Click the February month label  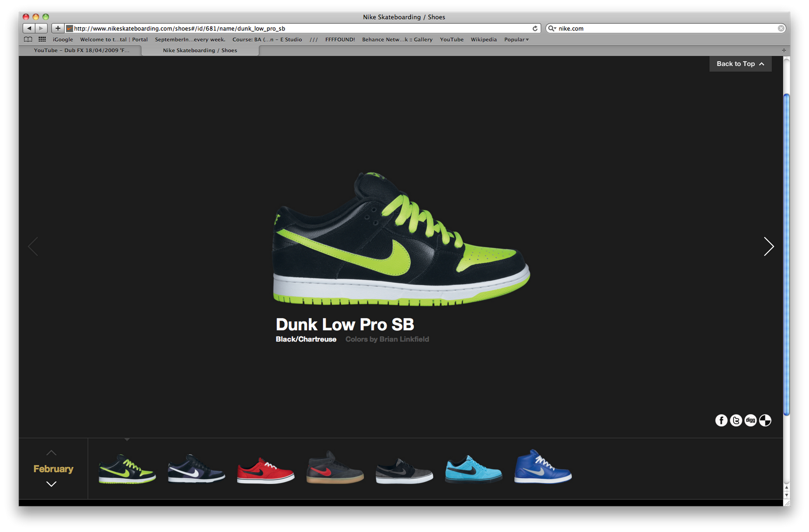click(53, 469)
